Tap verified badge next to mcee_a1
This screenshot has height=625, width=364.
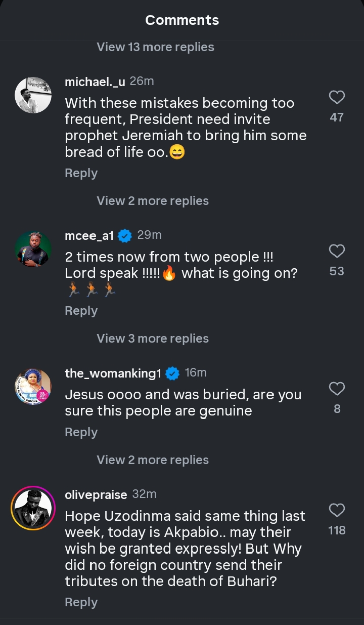[x=125, y=235]
